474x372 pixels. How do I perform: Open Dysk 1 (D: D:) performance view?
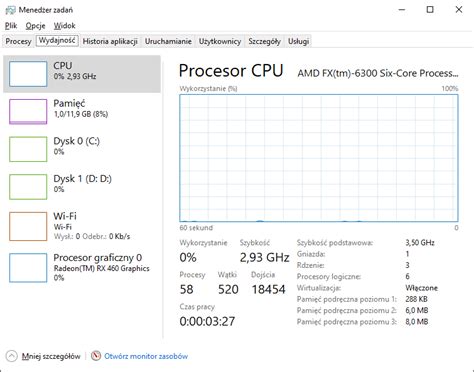coord(82,187)
